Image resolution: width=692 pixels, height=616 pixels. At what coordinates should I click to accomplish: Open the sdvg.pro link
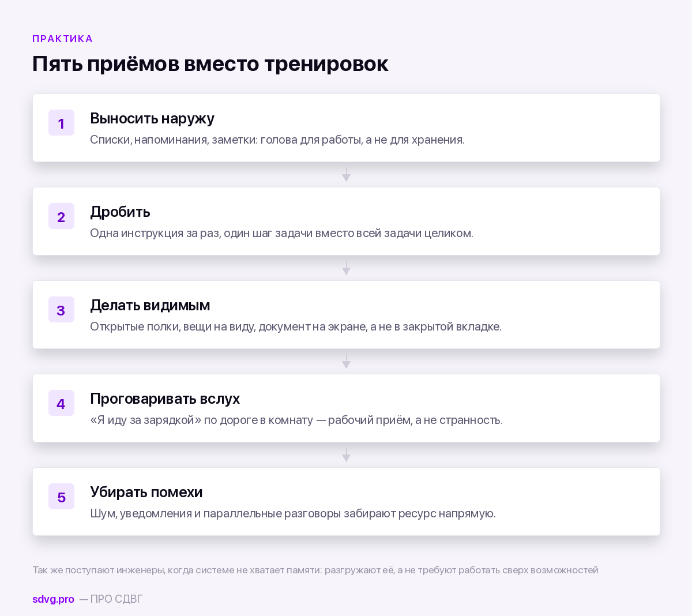53,599
